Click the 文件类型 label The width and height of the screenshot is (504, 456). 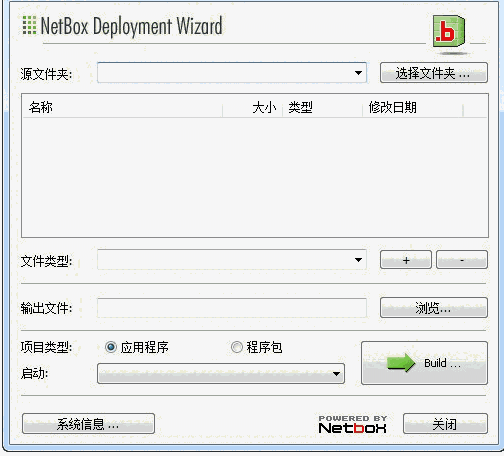pyautogui.click(x=46, y=261)
